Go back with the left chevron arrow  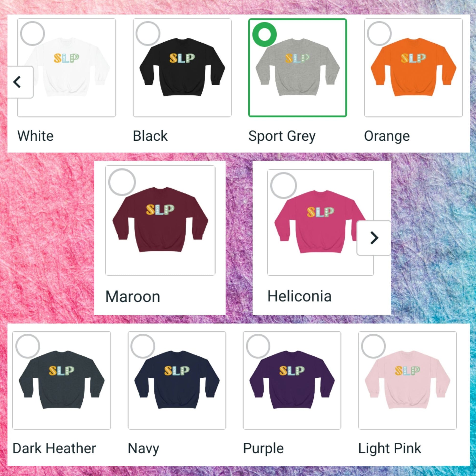[20, 82]
